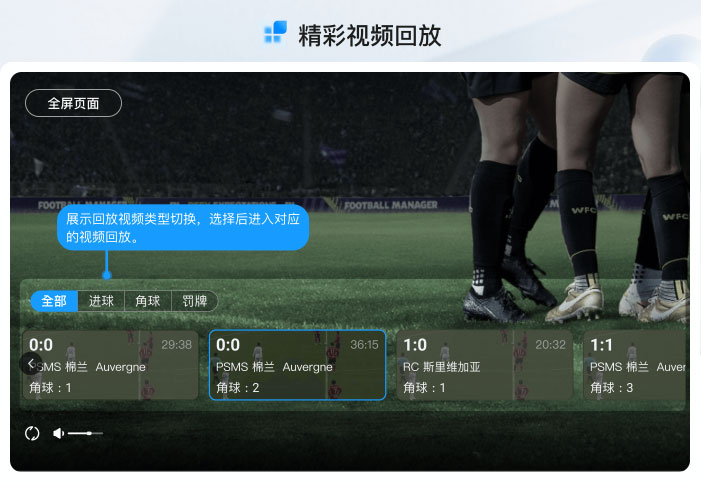Play the 1:0 RC 斯里维加亚 clip
Viewport: 701px width, 482px height.
click(x=484, y=365)
